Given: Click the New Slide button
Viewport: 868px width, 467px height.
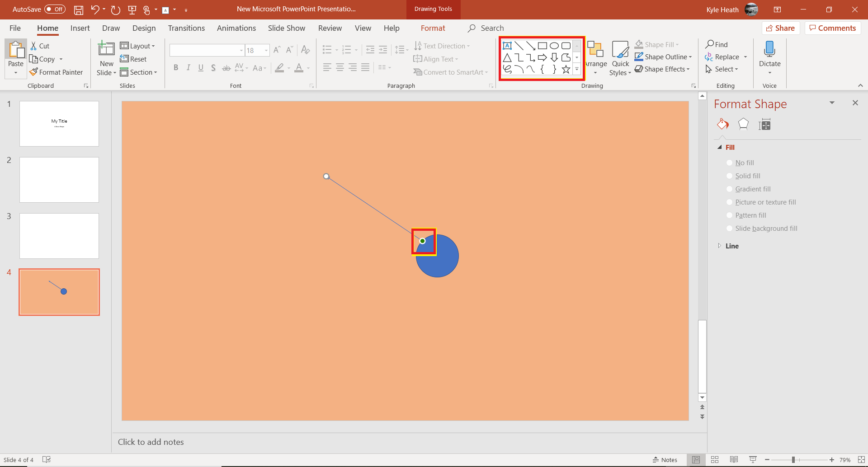Looking at the screenshot, I should click(106, 58).
